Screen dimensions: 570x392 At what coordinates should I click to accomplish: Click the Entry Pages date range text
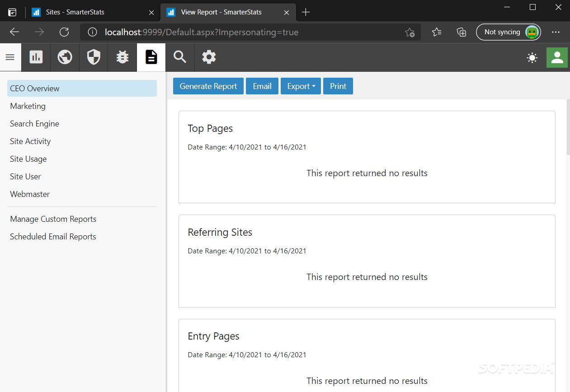[247, 355]
